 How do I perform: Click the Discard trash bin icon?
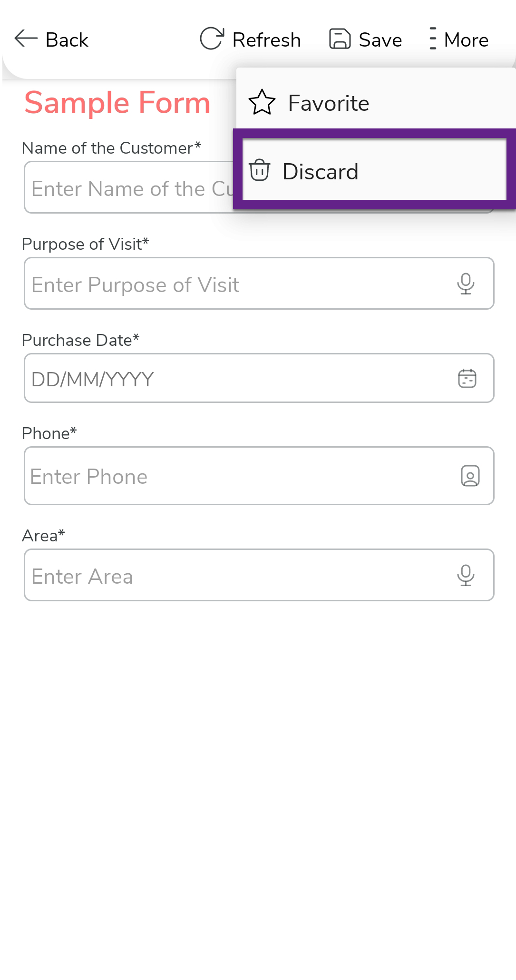click(260, 170)
